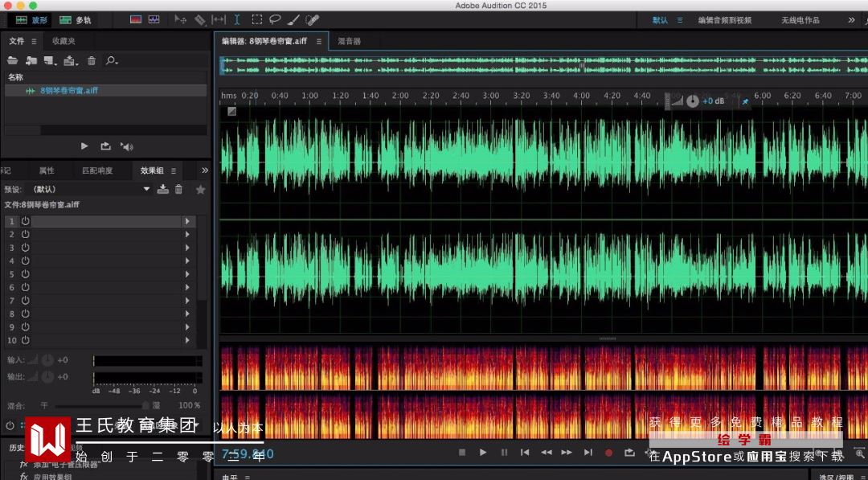The height and width of the screenshot is (480, 868).
Task: Open the search dropdown in Files panel
Action: tap(112, 60)
